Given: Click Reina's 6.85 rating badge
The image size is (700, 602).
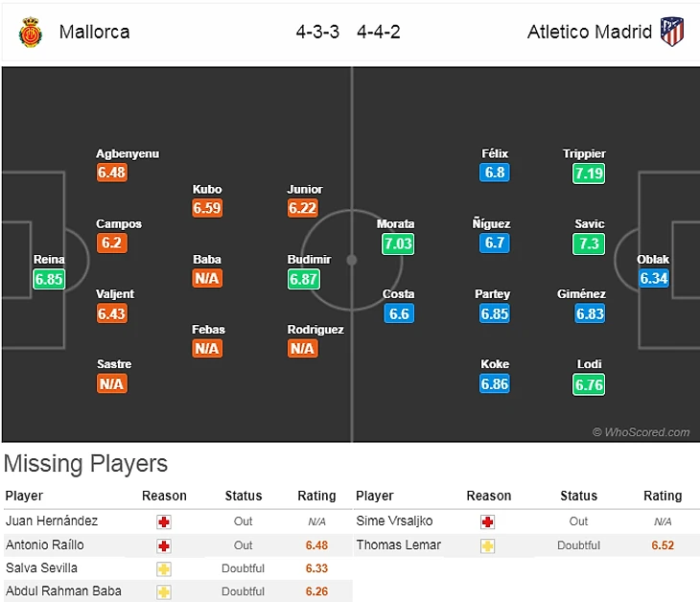Looking at the screenshot, I should pyautogui.click(x=48, y=278).
